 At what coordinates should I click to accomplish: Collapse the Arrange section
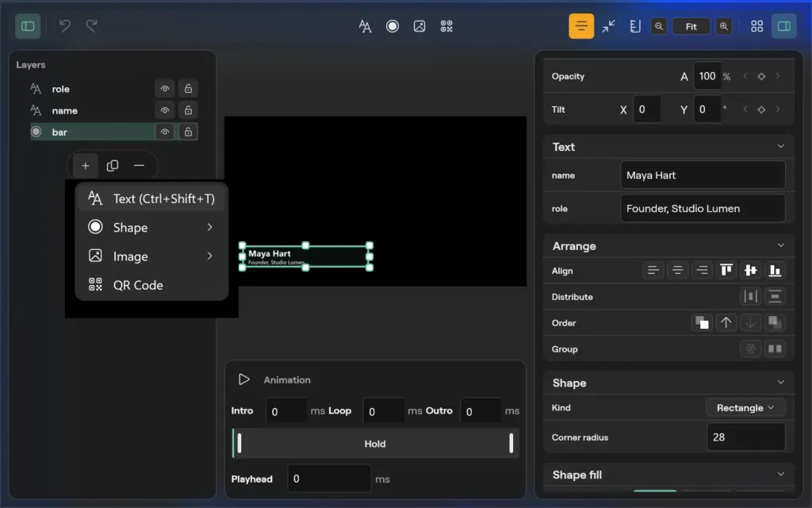(780, 246)
